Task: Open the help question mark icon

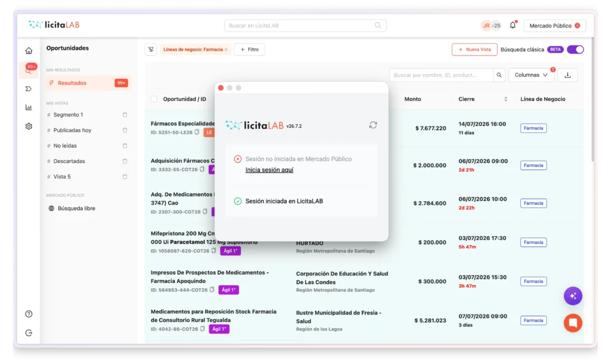Action: [x=29, y=314]
